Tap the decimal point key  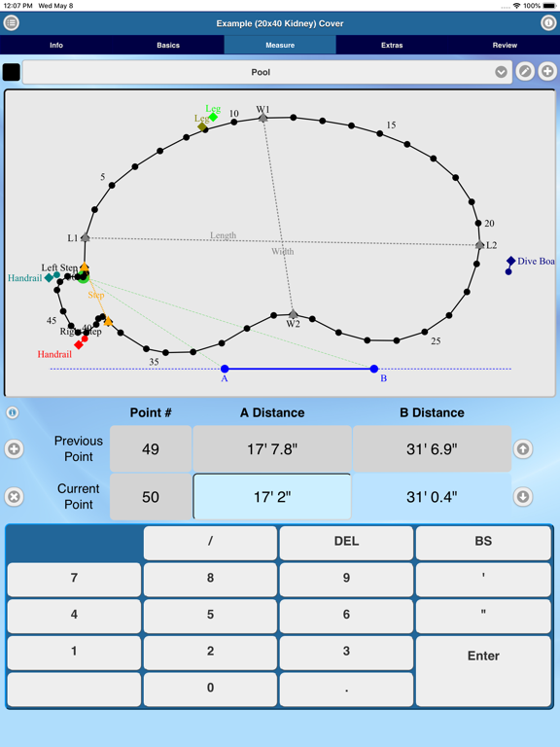coord(346,689)
